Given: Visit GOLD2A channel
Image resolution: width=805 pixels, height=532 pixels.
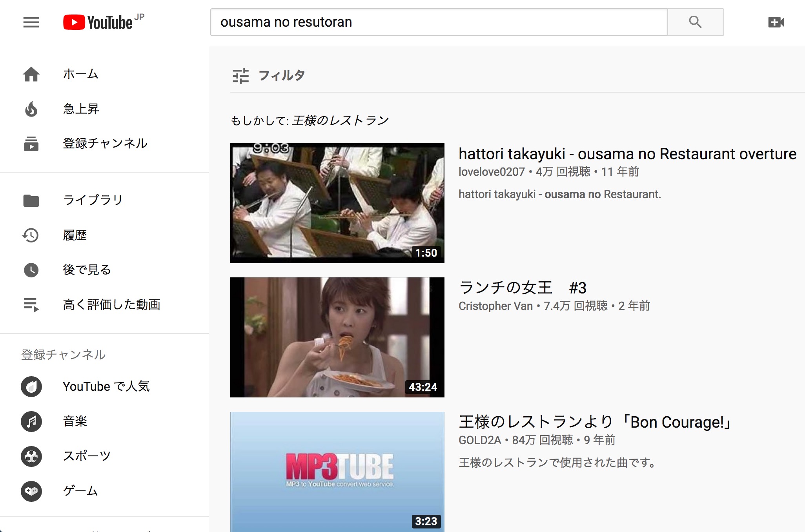Looking at the screenshot, I should tap(480, 440).
